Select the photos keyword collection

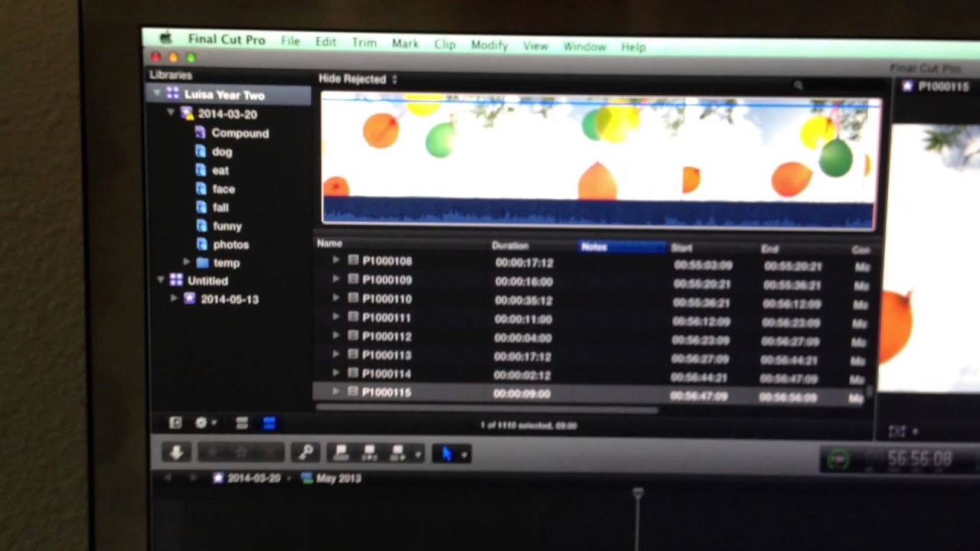[x=230, y=244]
